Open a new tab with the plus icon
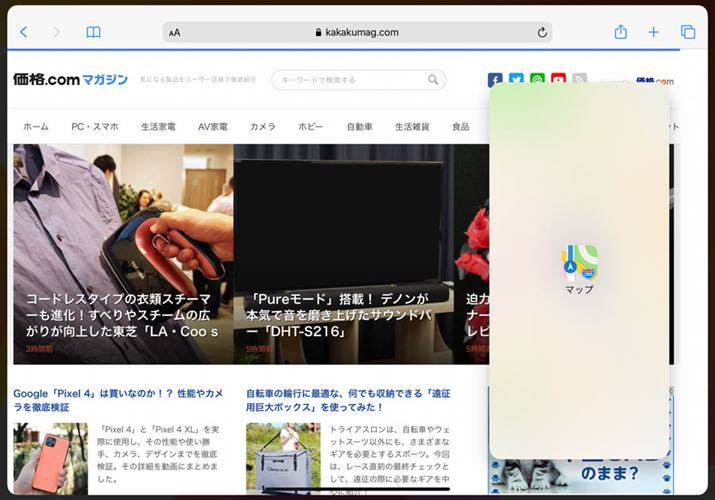Viewport: 715px width, 500px height. pyautogui.click(x=654, y=32)
